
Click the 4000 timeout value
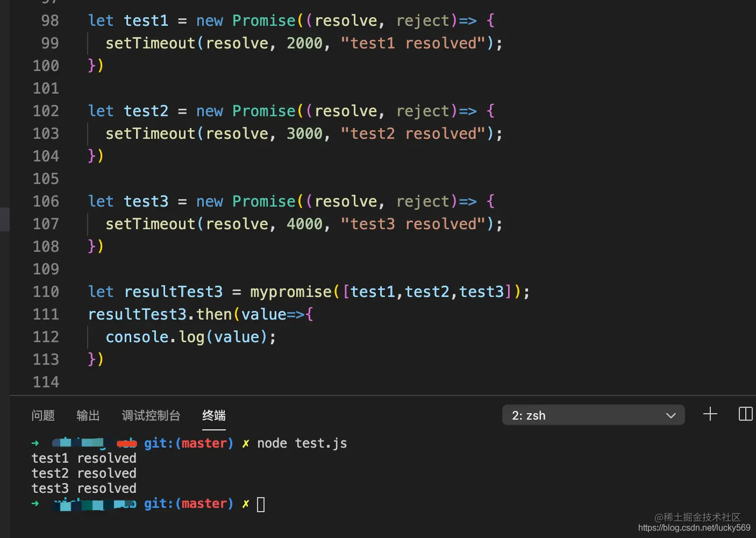[x=304, y=224]
